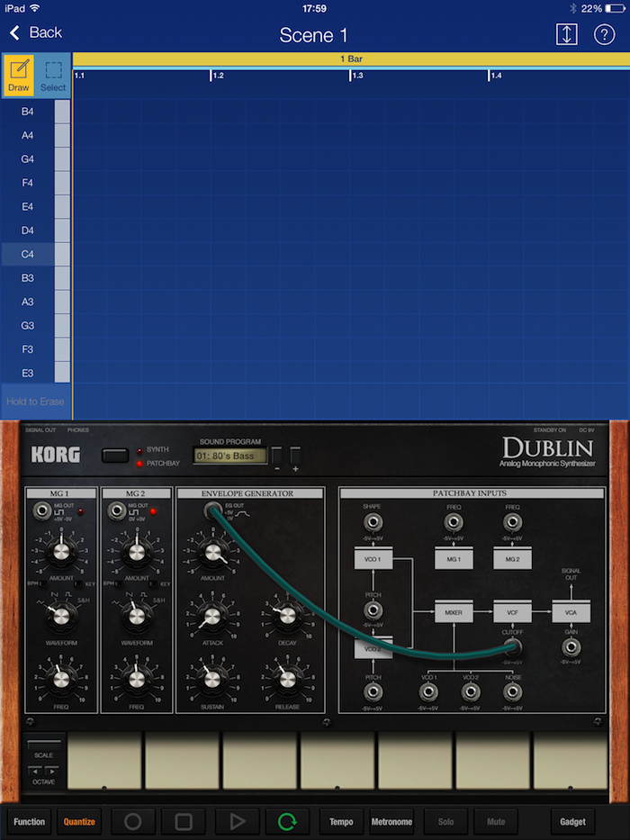This screenshot has width=630, height=840.
Task: Open the Gadget view
Action: [x=572, y=822]
